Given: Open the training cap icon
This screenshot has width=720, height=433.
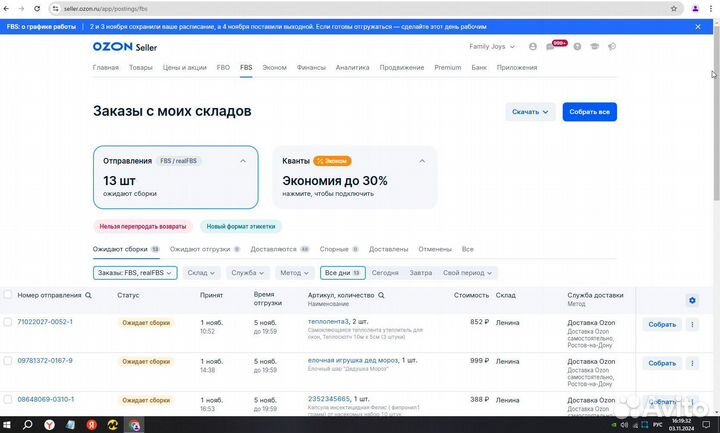Looking at the screenshot, I should point(595,46).
